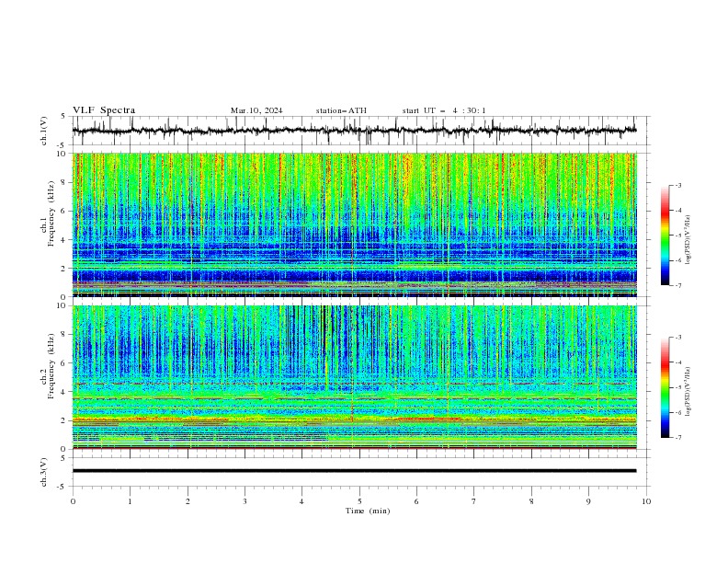Screen dimensions: 728x563
Task: Click the "6" tick on the time axis
Action: (x=417, y=501)
